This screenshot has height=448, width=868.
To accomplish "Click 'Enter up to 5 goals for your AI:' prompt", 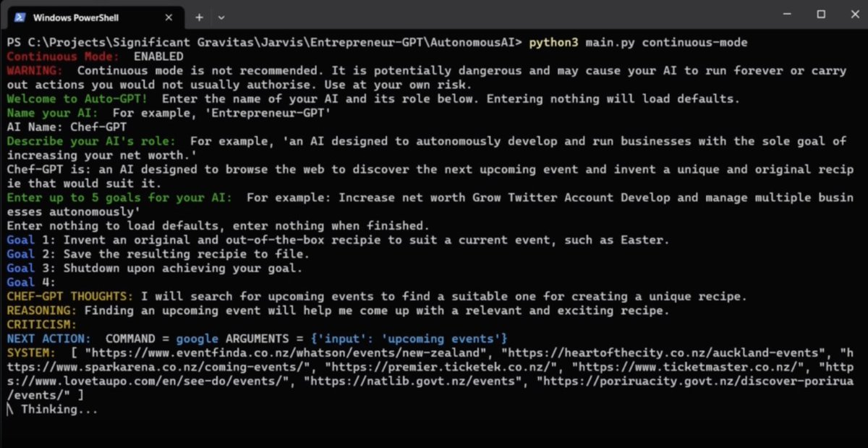I will click(119, 198).
